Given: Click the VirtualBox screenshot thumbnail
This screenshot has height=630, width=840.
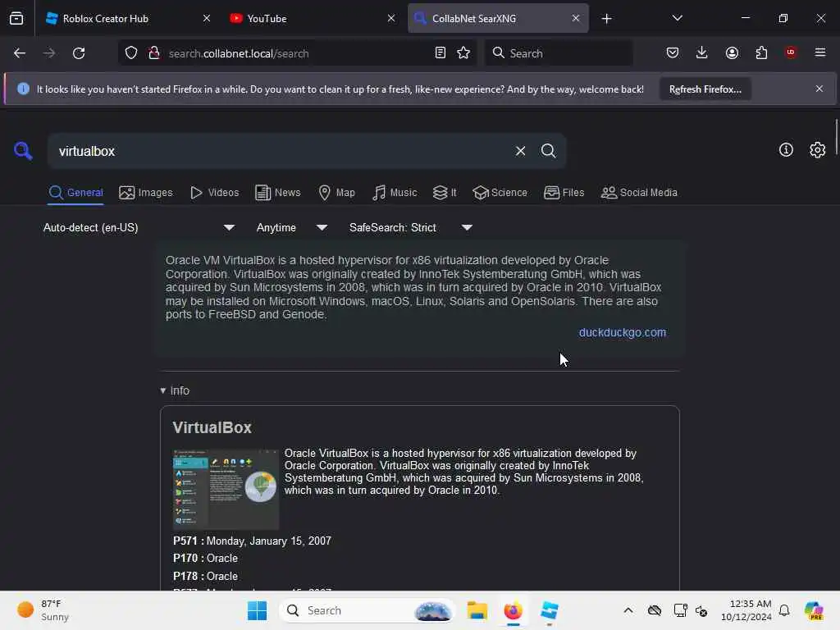Looking at the screenshot, I should pyautogui.click(x=226, y=489).
